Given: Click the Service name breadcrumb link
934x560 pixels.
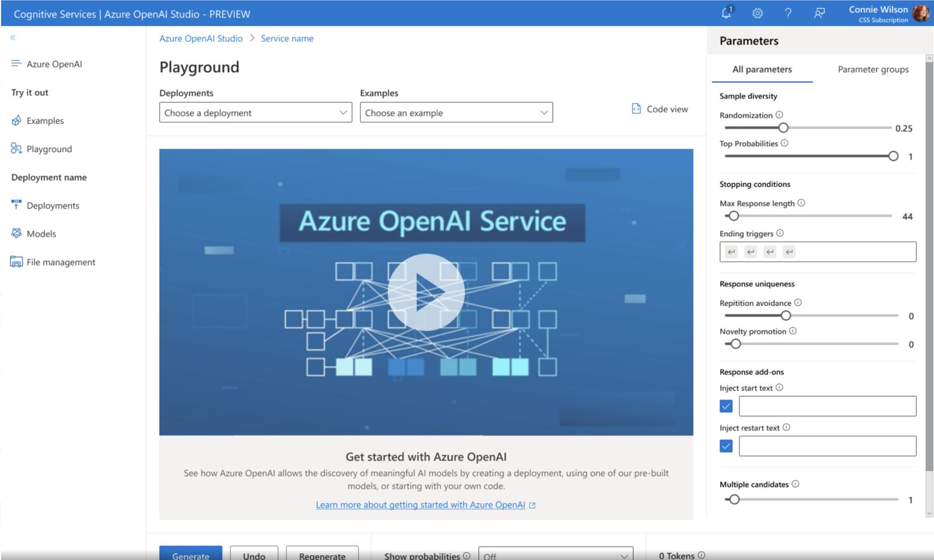Looking at the screenshot, I should pos(287,38).
